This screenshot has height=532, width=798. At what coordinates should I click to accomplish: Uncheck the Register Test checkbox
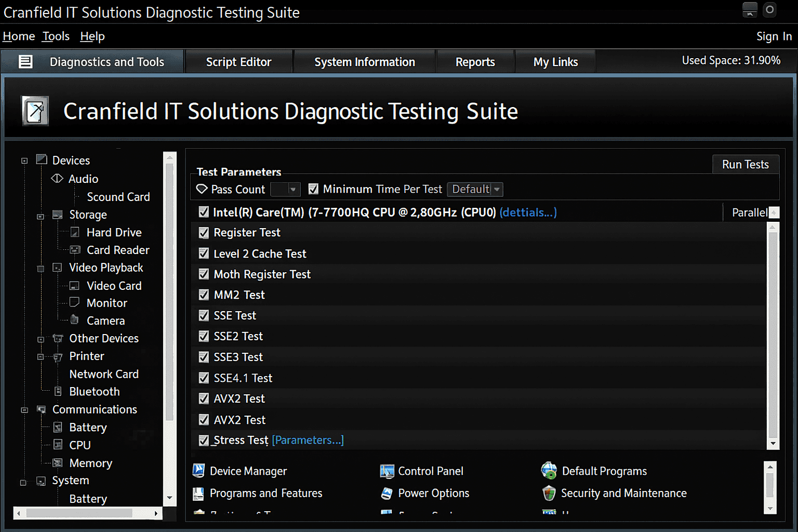(x=204, y=233)
